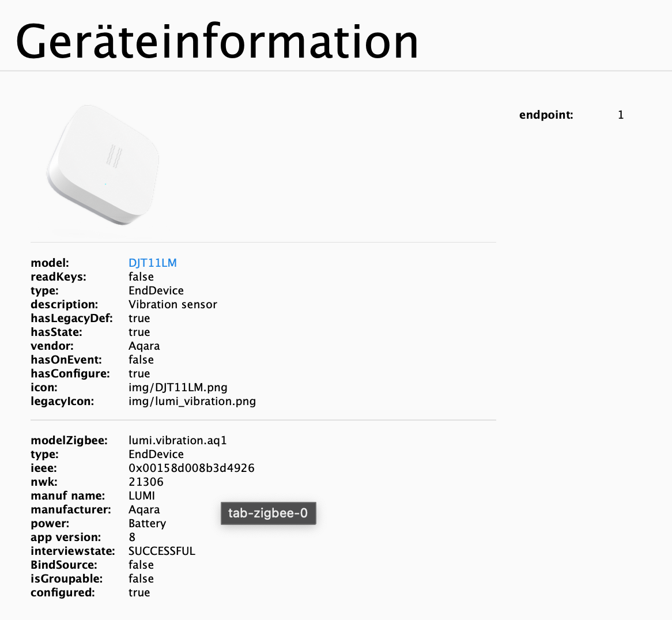Click the tab-zigbee-0 tooltip
Screen dimensions: 672x620
pyautogui.click(x=269, y=513)
